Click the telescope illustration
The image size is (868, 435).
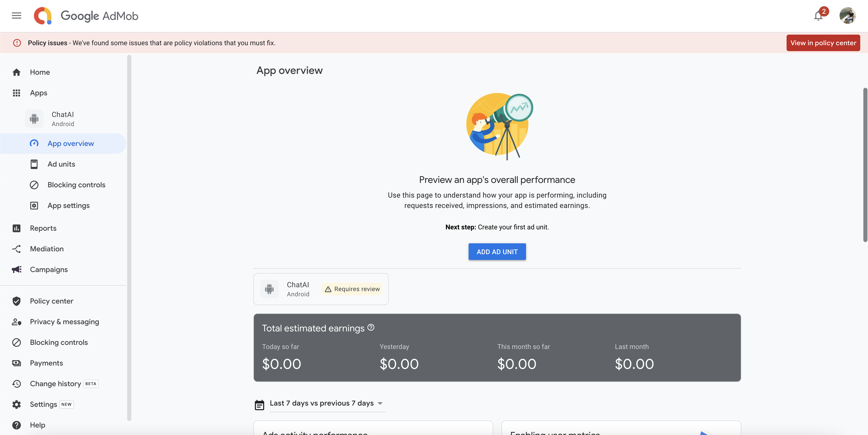tap(499, 126)
